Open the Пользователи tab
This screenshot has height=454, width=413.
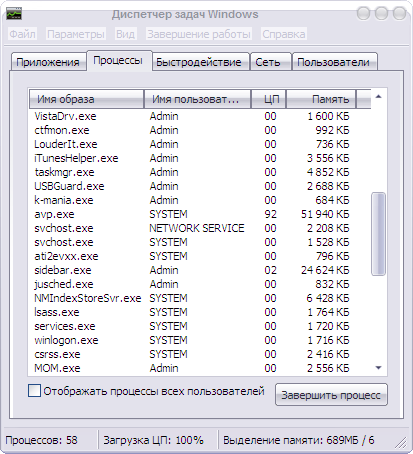(x=333, y=62)
